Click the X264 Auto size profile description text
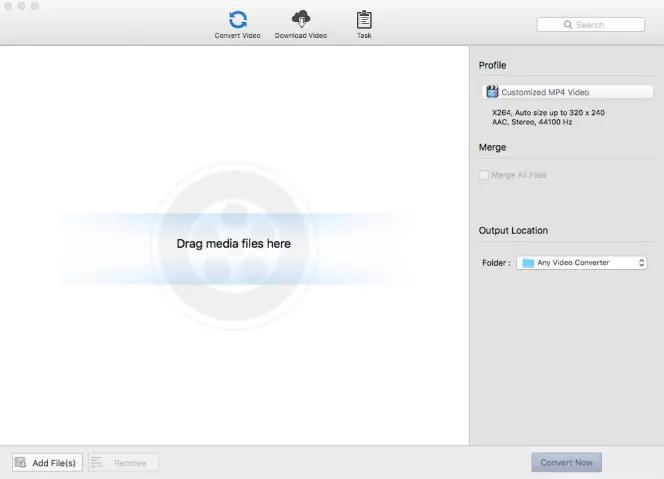The width and height of the screenshot is (664, 479). pos(548,113)
